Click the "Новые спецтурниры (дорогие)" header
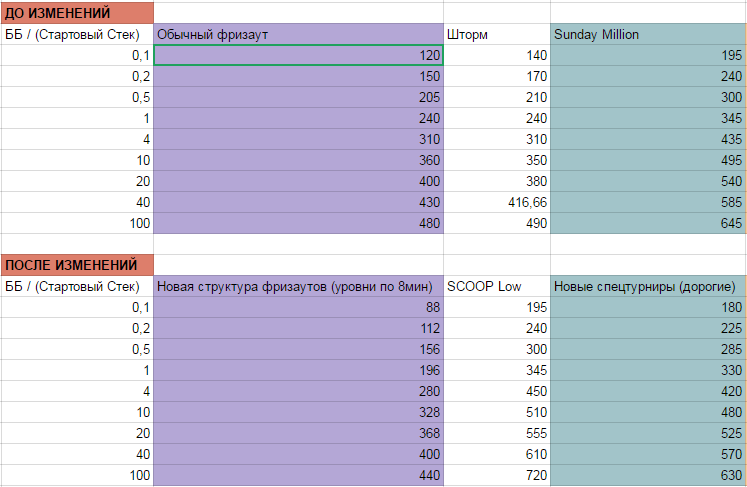 pos(648,287)
